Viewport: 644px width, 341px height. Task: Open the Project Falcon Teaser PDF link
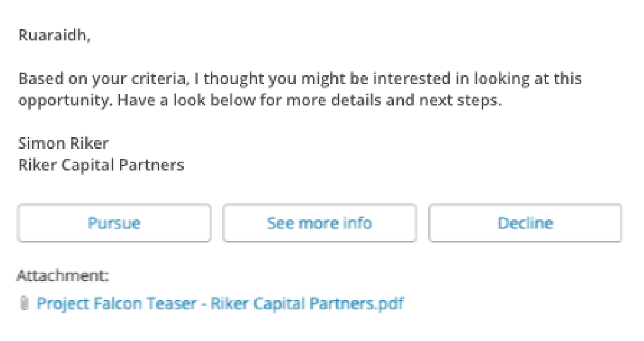(220, 304)
